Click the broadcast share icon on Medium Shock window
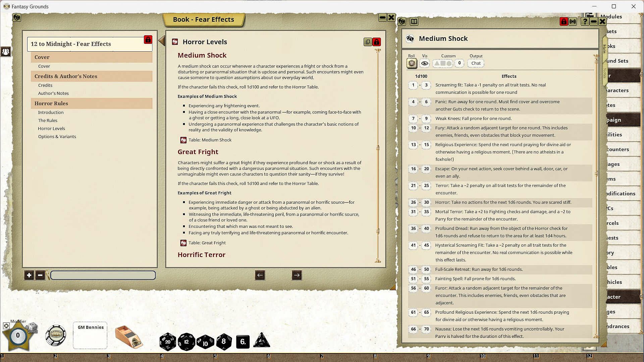Image resolution: width=644 pixels, height=362 pixels. (573, 21)
